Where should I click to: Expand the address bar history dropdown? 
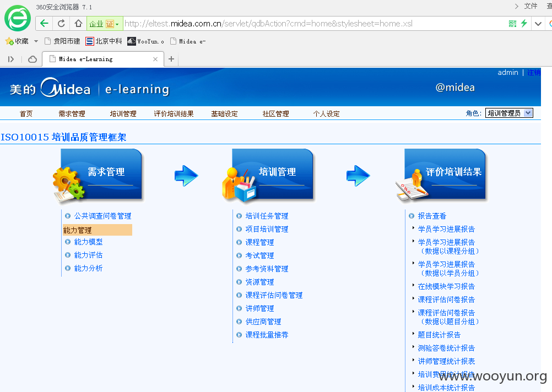(538, 24)
